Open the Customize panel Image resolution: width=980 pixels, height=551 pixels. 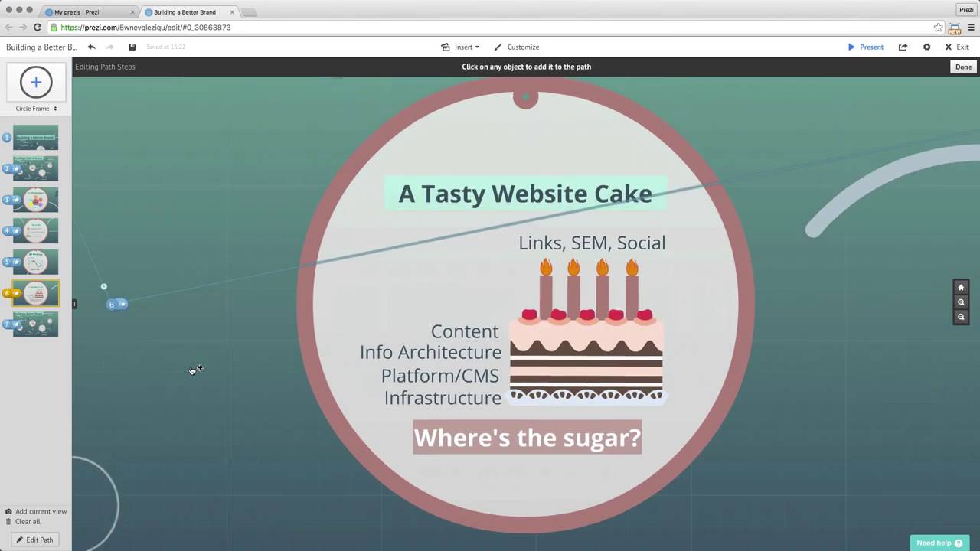click(x=516, y=47)
